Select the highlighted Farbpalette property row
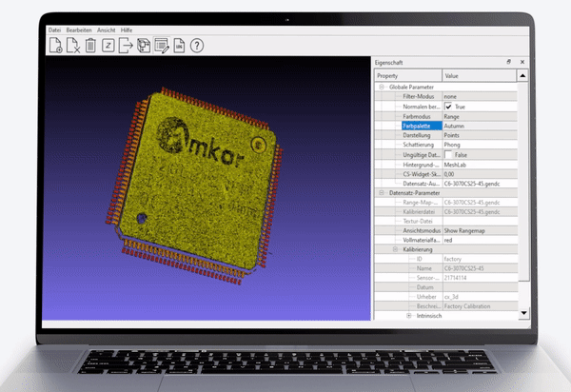 [422, 126]
